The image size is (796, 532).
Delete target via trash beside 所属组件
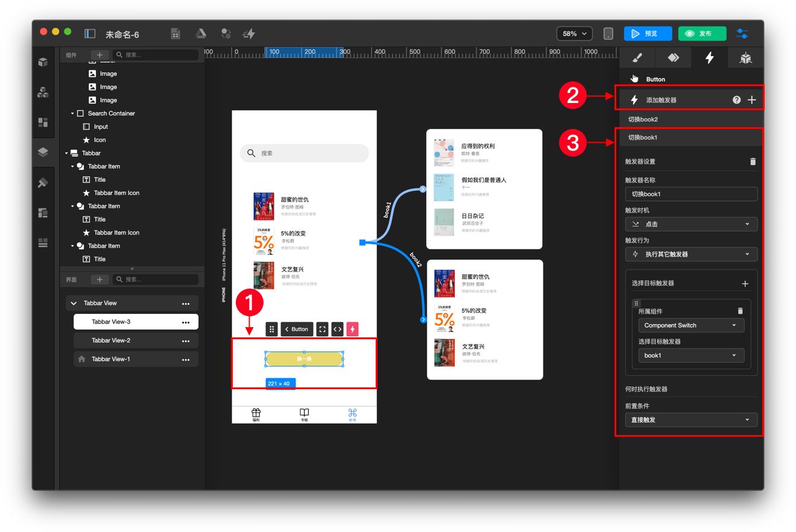741,311
